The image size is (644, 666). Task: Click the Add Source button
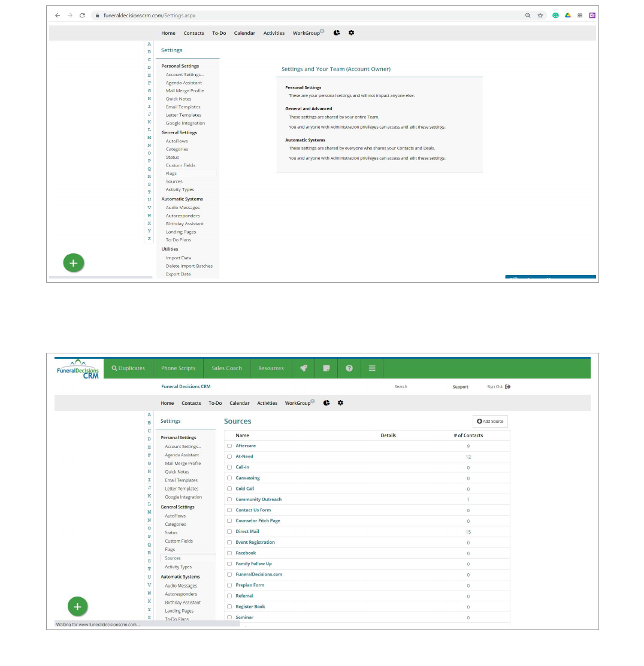pyautogui.click(x=490, y=422)
